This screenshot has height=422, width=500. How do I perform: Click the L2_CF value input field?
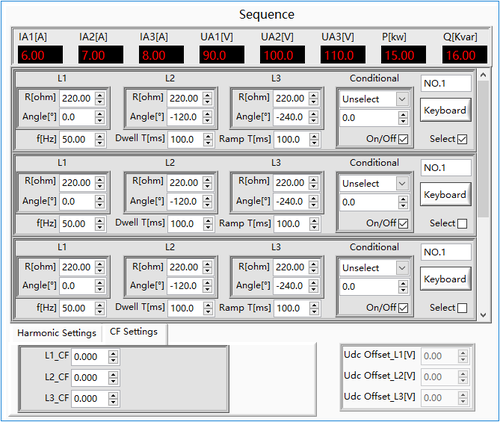[x=89, y=378]
